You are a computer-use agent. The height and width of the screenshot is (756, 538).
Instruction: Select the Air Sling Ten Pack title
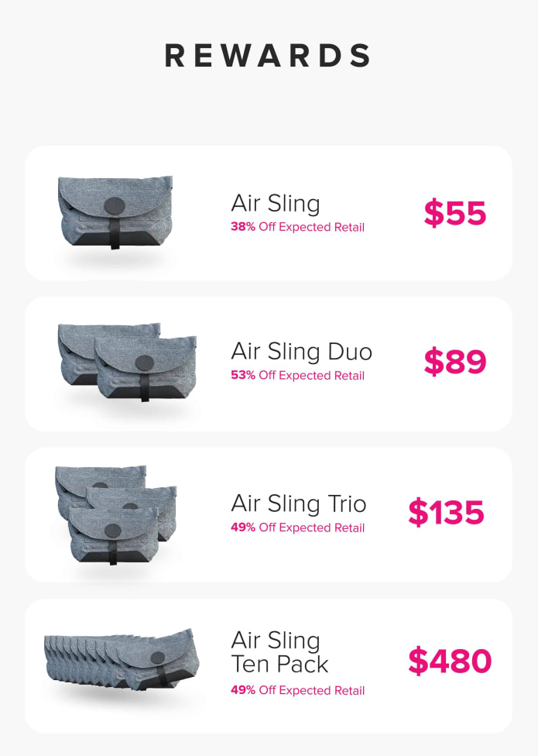(279, 652)
